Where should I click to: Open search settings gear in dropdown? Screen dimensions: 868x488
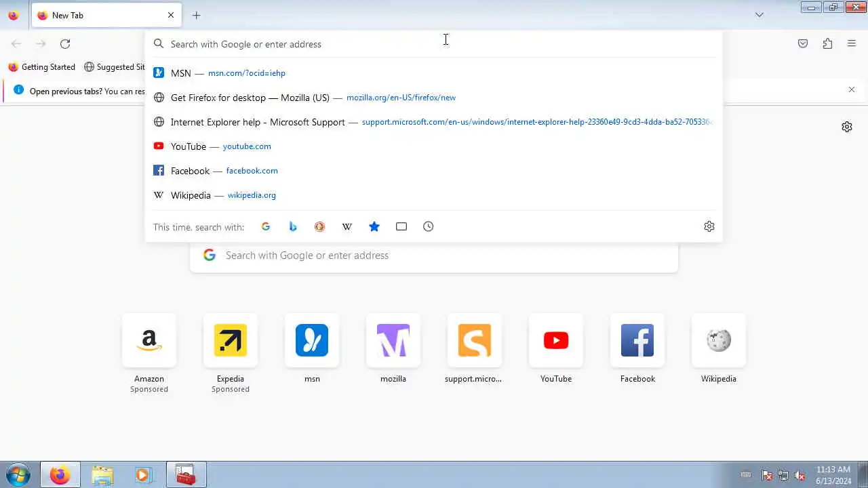(x=709, y=227)
